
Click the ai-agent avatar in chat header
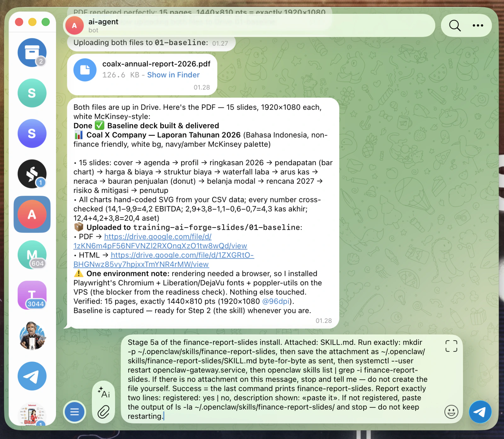click(x=74, y=25)
